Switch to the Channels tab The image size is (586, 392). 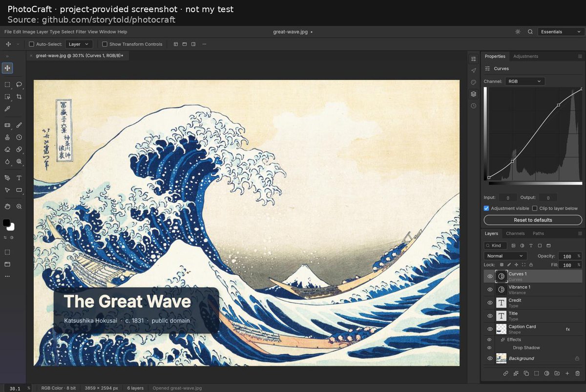[x=515, y=233]
